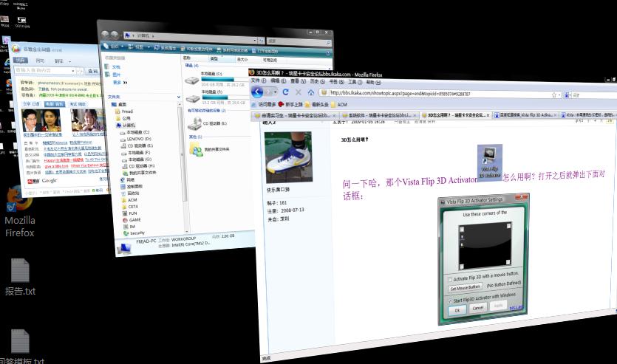The width and height of the screenshot is (617, 364).
Task: Open 文档 favorite link in Explorer
Action: (112, 67)
